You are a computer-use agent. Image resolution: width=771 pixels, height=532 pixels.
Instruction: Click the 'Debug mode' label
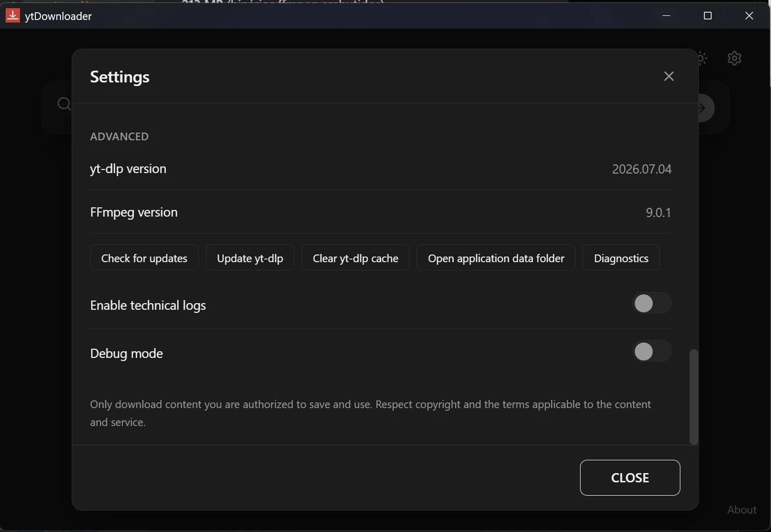pyautogui.click(x=126, y=354)
